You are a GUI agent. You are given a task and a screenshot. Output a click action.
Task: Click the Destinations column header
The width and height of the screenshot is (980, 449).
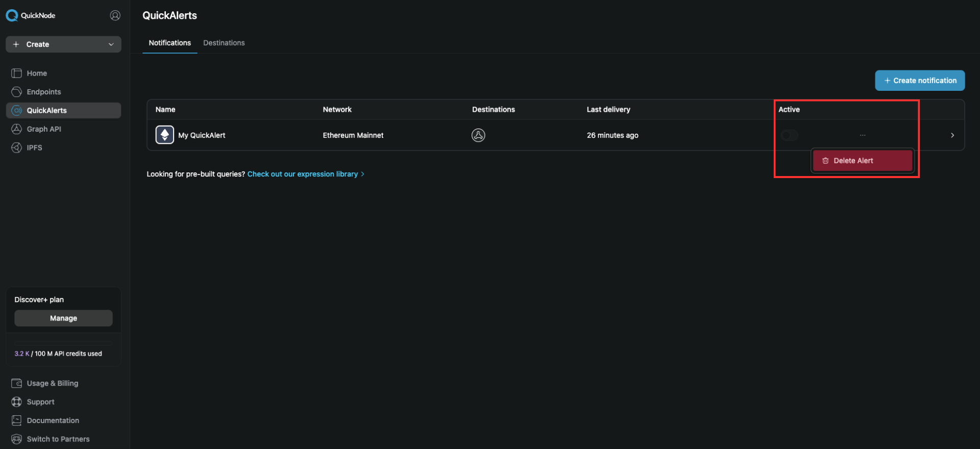tap(494, 109)
